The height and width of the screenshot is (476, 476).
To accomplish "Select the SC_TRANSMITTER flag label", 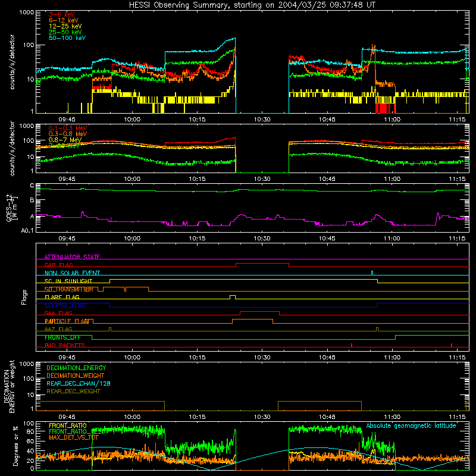I will click(x=69, y=289).
